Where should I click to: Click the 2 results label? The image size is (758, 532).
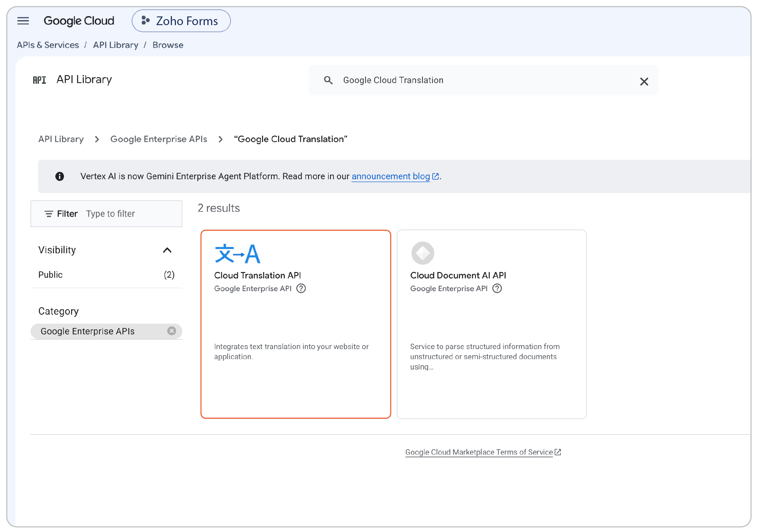click(219, 208)
